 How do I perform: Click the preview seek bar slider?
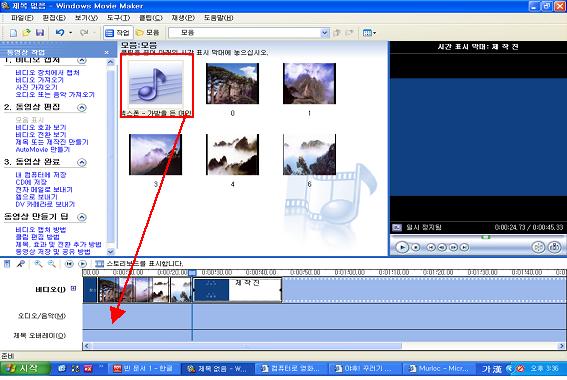486,237
